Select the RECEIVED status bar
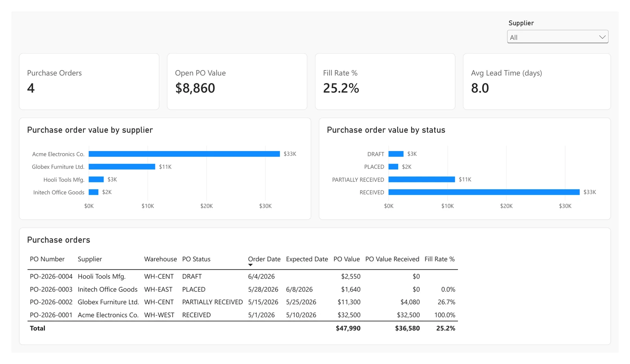The width and height of the screenshot is (630, 364). pyautogui.click(x=484, y=192)
